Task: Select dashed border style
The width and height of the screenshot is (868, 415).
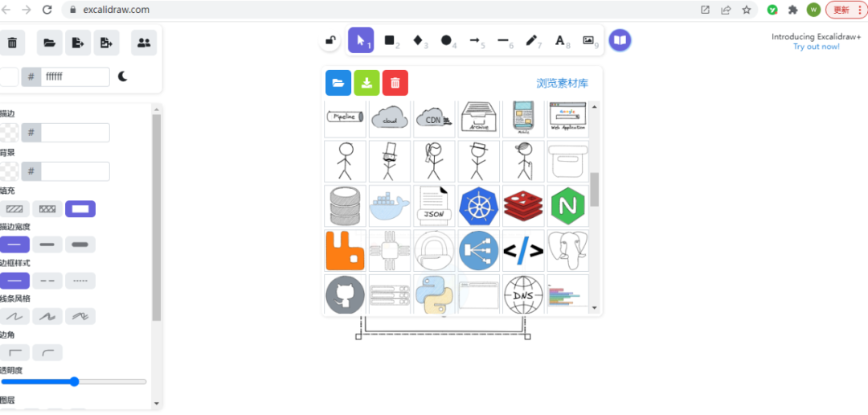Action: pos(47,281)
